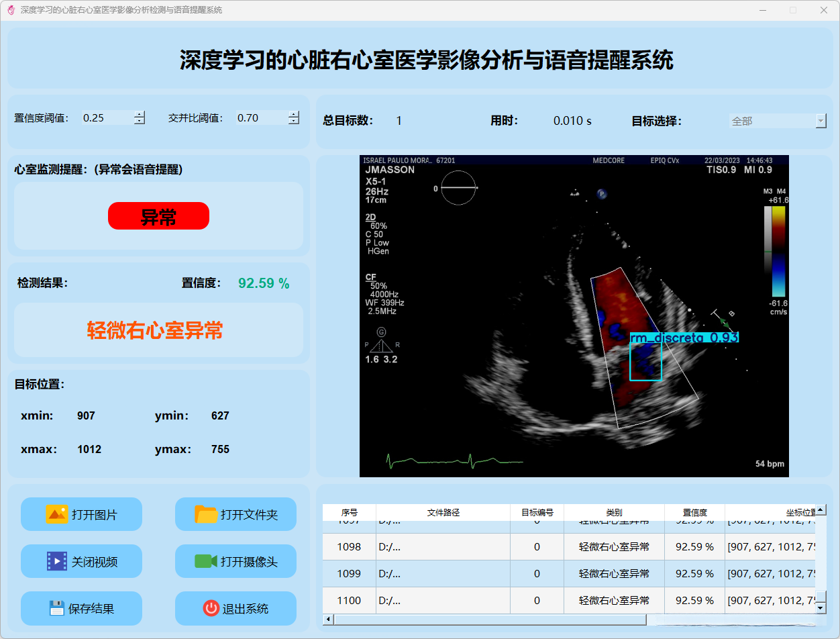Image resolution: width=840 pixels, height=639 pixels.
Task: Click the 总目标数 value 1
Action: (x=399, y=121)
